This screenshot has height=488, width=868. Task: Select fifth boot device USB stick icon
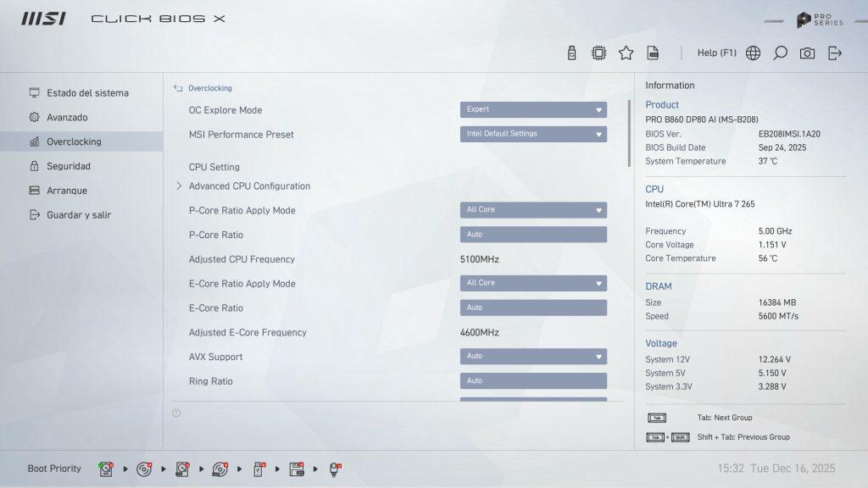(x=259, y=469)
